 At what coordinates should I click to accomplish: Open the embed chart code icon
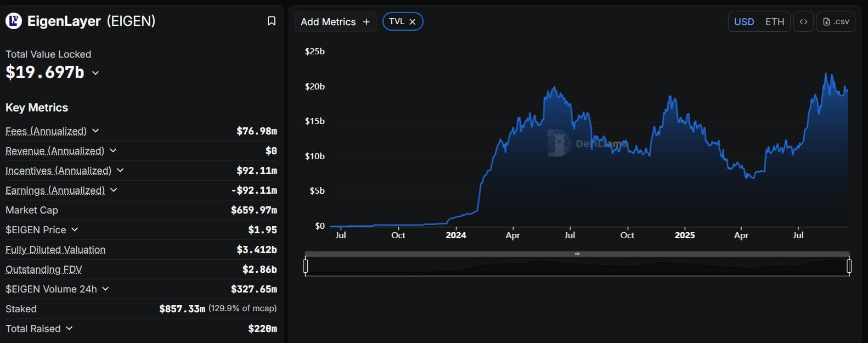[803, 21]
